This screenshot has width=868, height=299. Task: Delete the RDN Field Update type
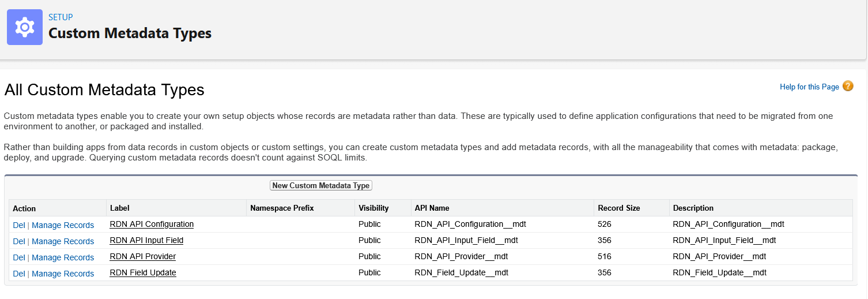point(19,274)
